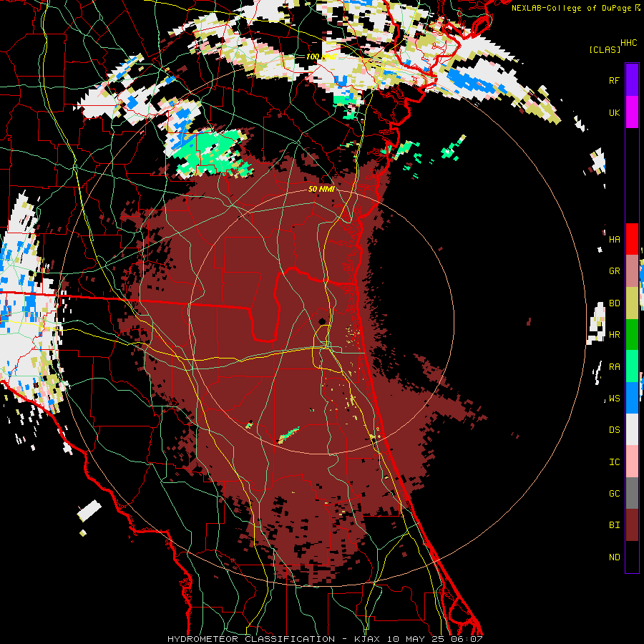The width and height of the screenshot is (644, 644).
Task: Select the light pink IC legend swatch
Action: (632, 462)
